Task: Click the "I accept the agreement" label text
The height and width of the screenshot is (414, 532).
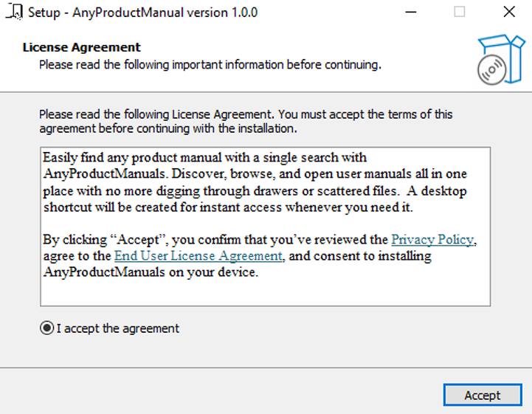Action: pos(118,328)
